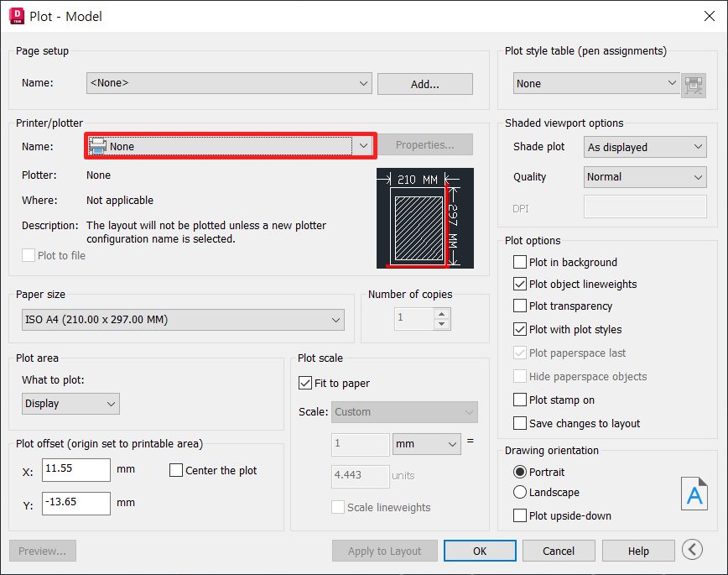Click the scale field showing 1 beside mm
The image size is (728, 575).
(361, 444)
